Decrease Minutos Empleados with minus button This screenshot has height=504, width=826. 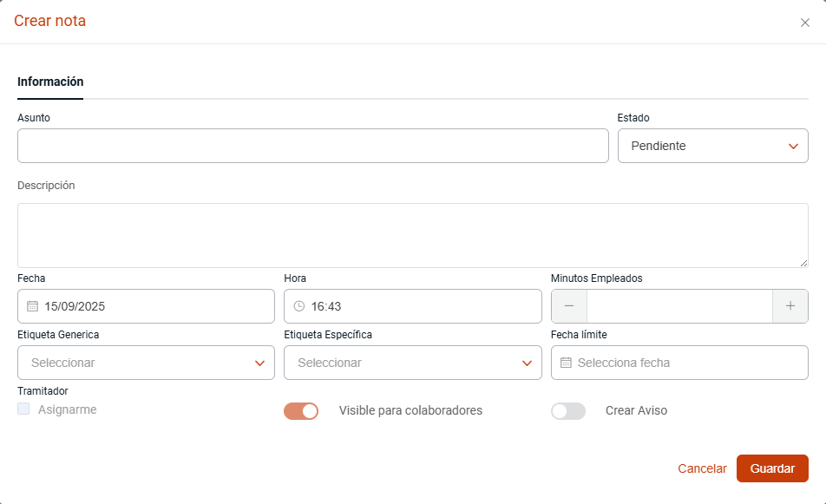(x=569, y=306)
